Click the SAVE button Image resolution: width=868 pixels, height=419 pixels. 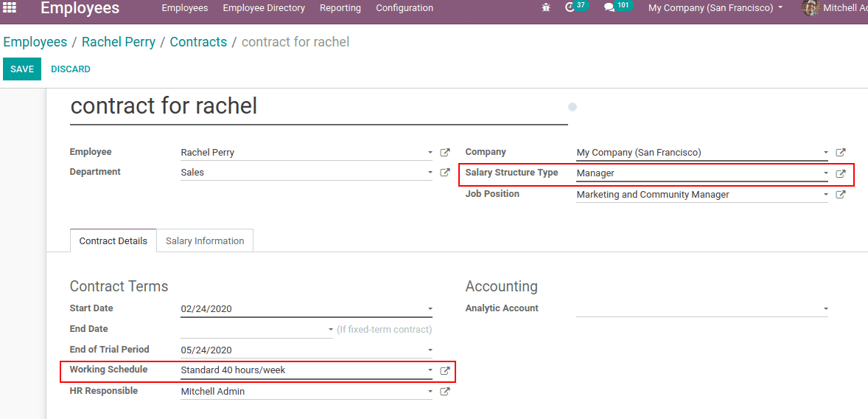pyautogui.click(x=22, y=69)
